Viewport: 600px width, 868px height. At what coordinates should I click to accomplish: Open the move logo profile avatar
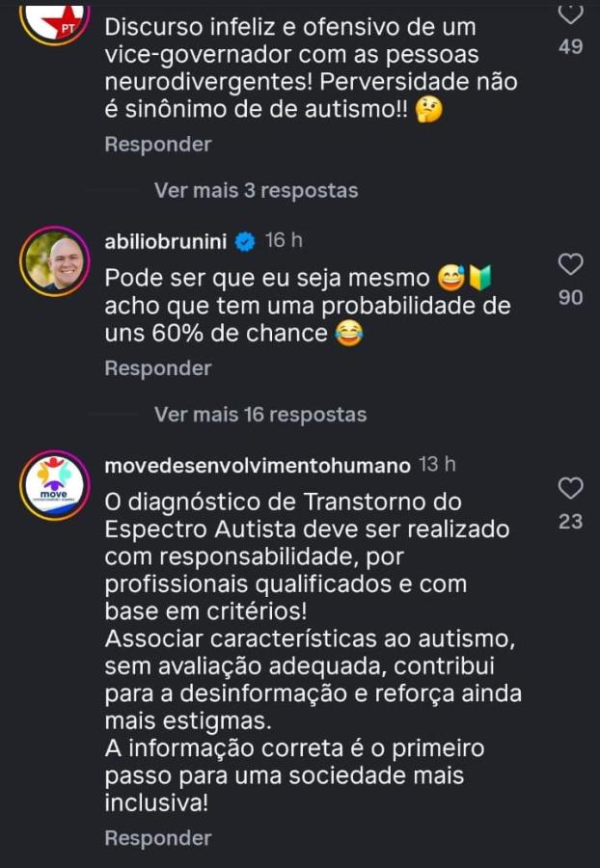pos(54,485)
